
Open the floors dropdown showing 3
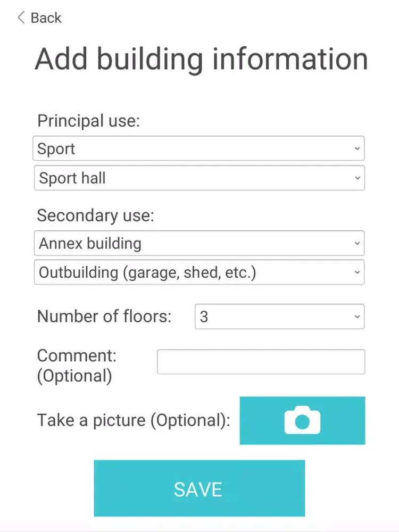pos(280,317)
